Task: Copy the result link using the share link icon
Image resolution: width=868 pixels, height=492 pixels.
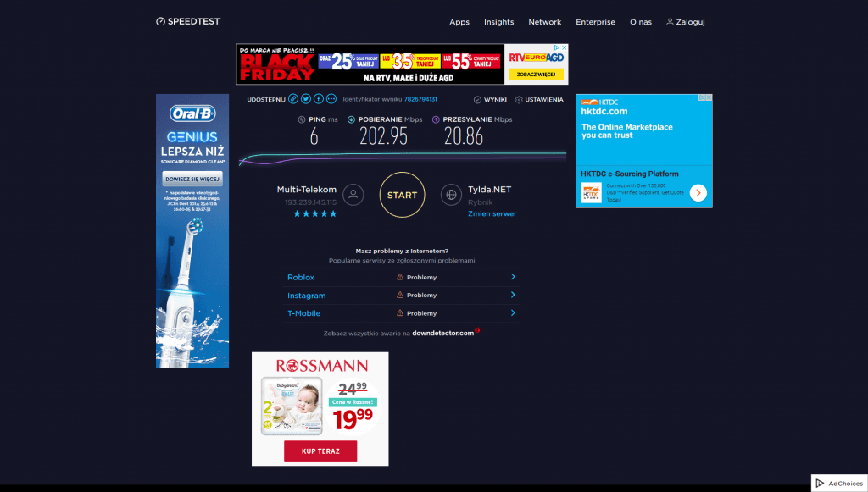Action: (293, 99)
